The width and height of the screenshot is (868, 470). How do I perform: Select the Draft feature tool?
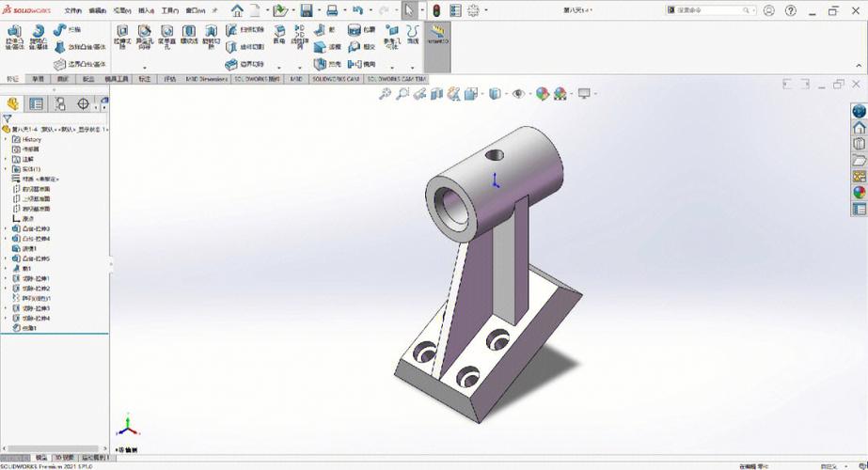[327, 47]
